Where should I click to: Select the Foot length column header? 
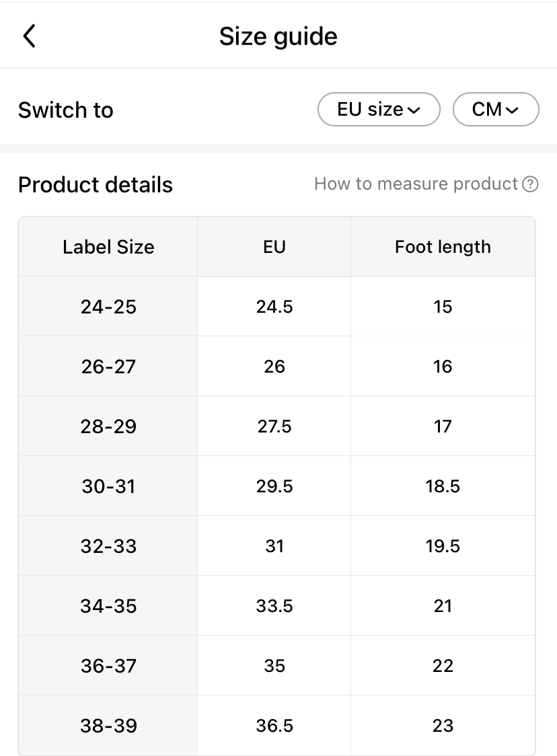point(443,247)
